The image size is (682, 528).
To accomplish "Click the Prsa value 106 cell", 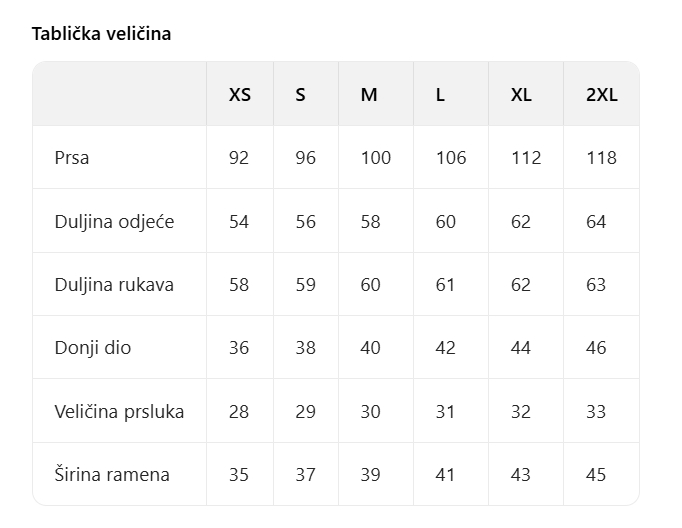I will coord(451,158).
